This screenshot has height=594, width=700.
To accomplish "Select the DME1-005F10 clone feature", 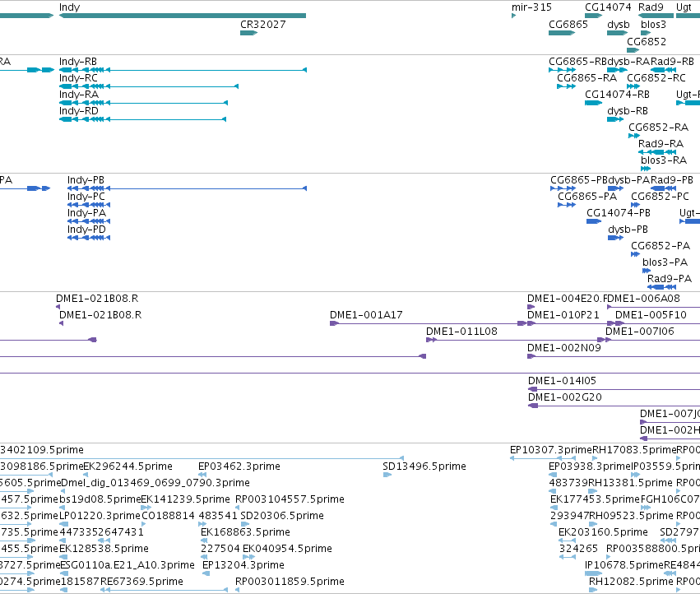I will point(657,323).
